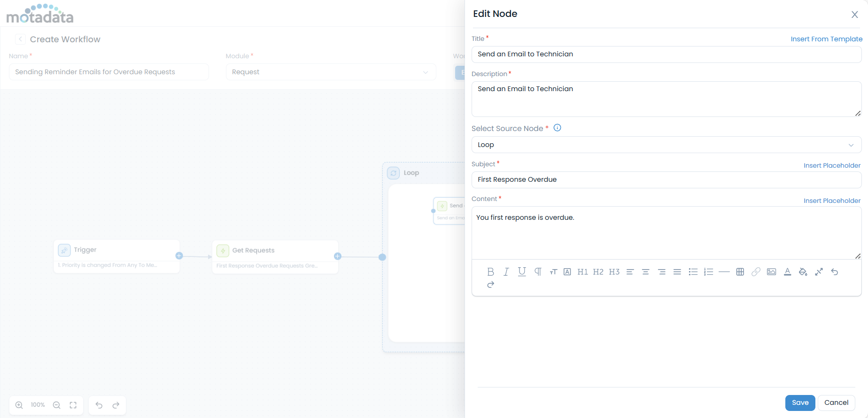Insert a numbered list
The image size is (868, 418).
(x=708, y=272)
